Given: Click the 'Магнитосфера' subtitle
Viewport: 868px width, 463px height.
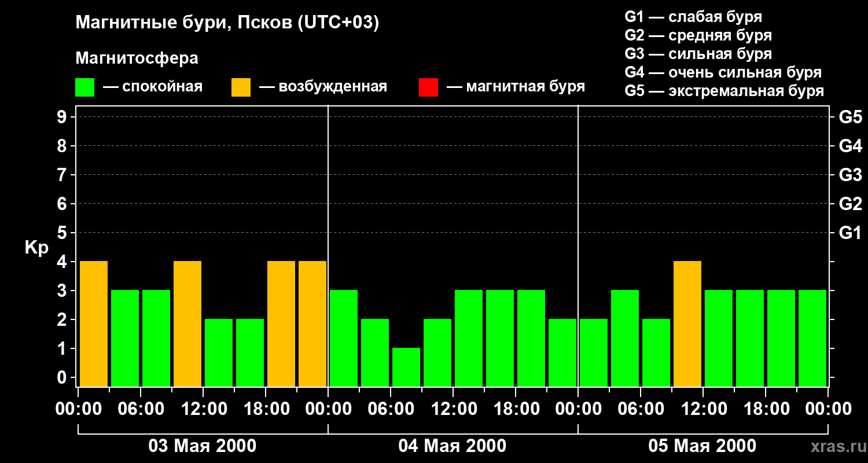Looking at the screenshot, I should [x=137, y=58].
